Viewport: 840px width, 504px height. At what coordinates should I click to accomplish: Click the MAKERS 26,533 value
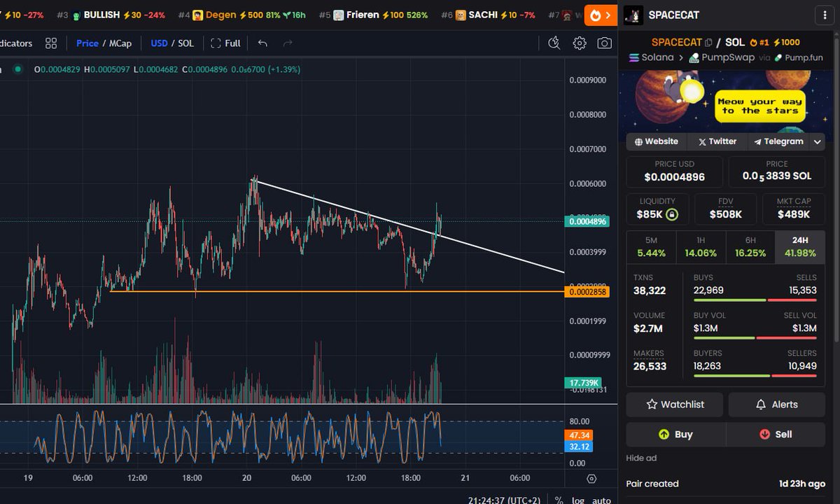tap(650, 366)
